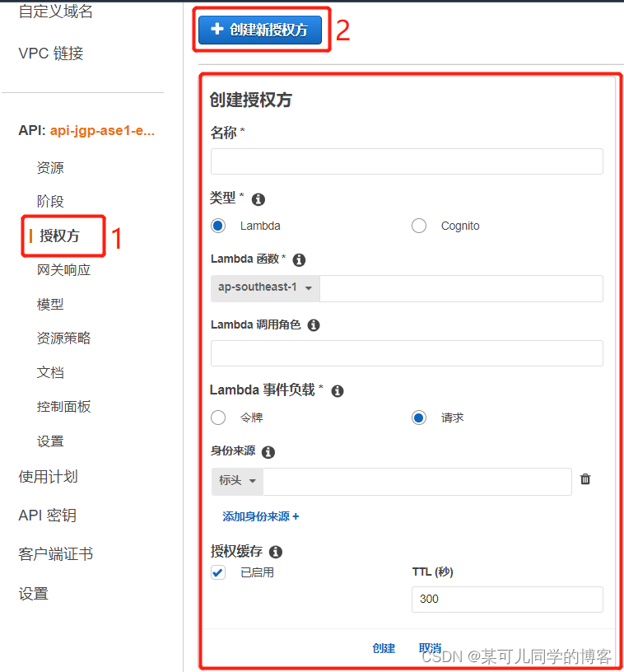The width and height of the screenshot is (624, 672).
Task: Click the info icon beside 身份来源
Action: pyautogui.click(x=268, y=452)
